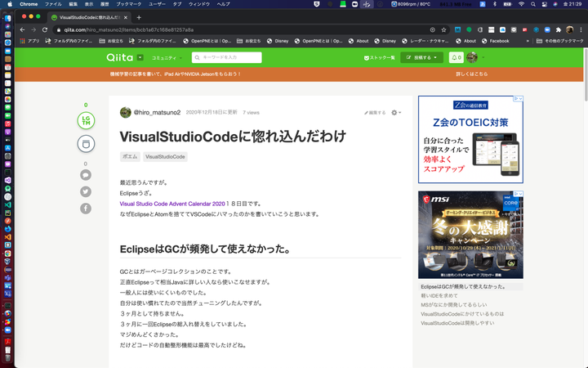The height and width of the screenshot is (368, 588).
Task: Expand the article settings gear dropdown
Action: [396, 112]
